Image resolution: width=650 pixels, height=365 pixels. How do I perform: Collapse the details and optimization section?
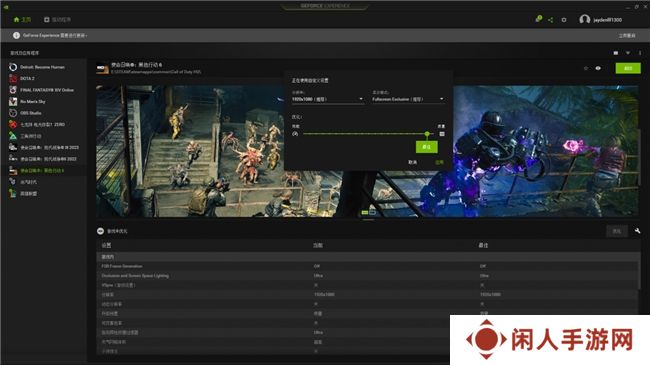pos(100,231)
